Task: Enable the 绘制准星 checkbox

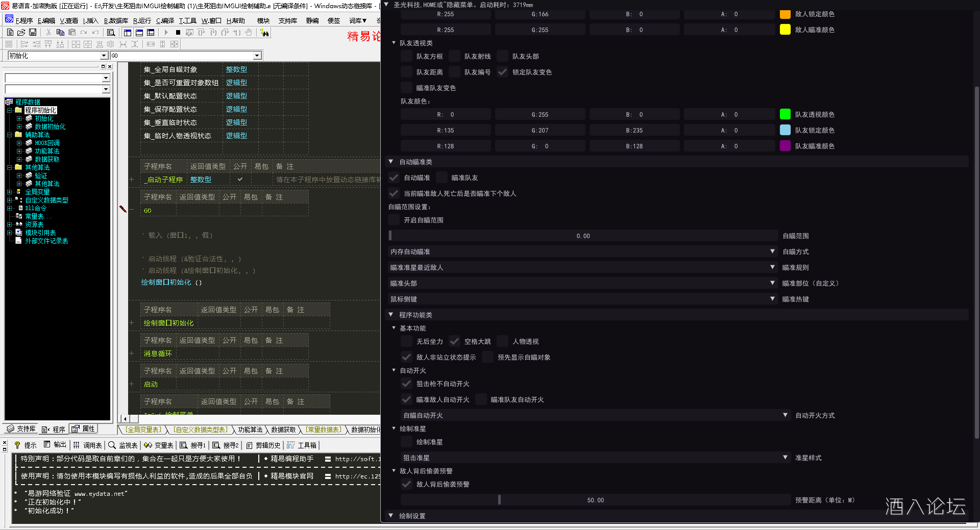Action: coord(406,442)
